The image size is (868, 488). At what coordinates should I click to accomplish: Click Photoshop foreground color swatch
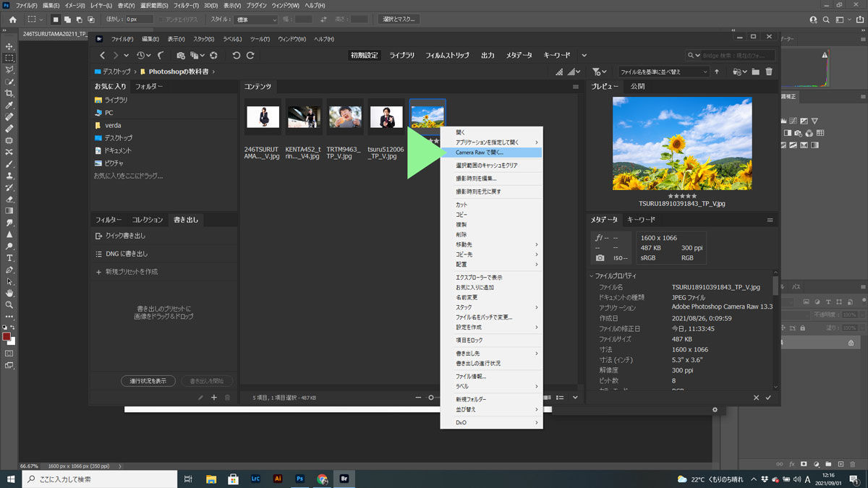click(x=7, y=336)
